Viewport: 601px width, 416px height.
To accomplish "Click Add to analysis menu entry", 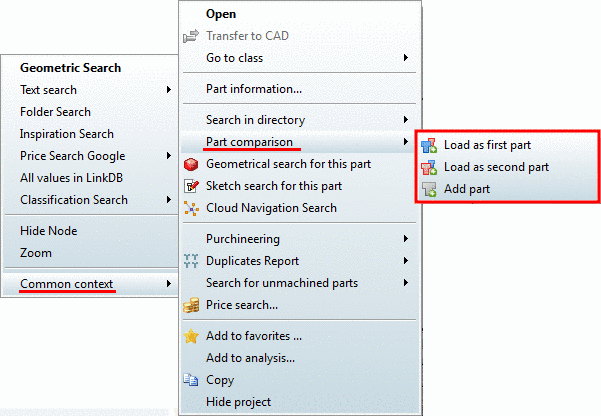I will click(x=250, y=358).
